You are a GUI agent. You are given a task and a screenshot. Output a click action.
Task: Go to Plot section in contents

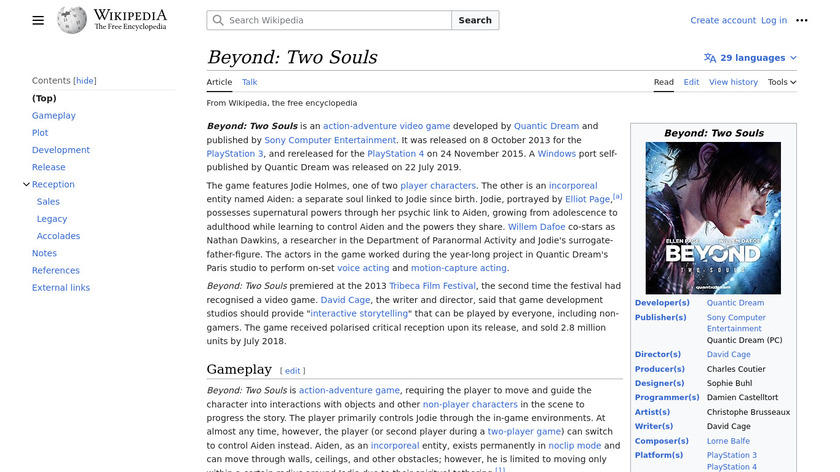tap(40, 132)
